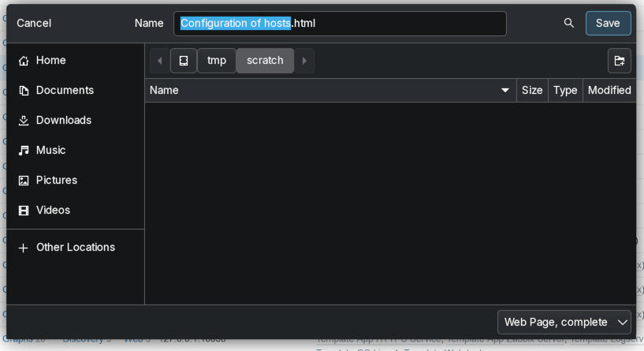Click the Videos film icon

click(x=24, y=211)
